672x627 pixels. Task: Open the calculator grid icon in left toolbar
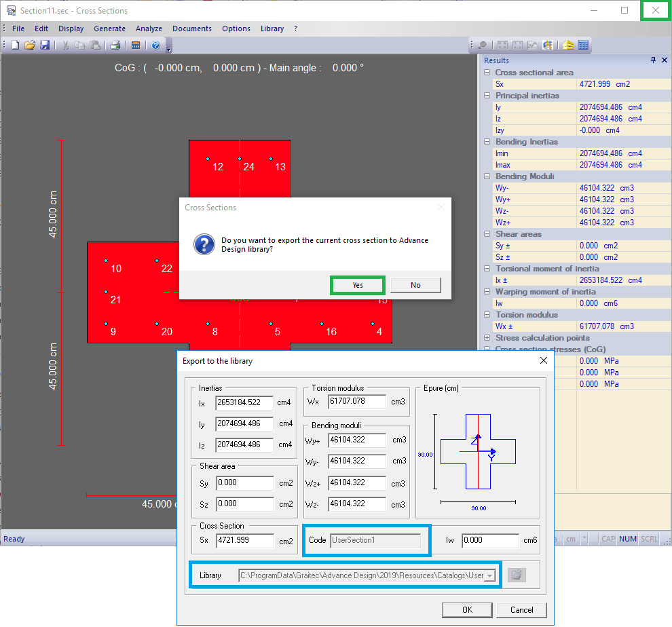pyautogui.click(x=136, y=45)
